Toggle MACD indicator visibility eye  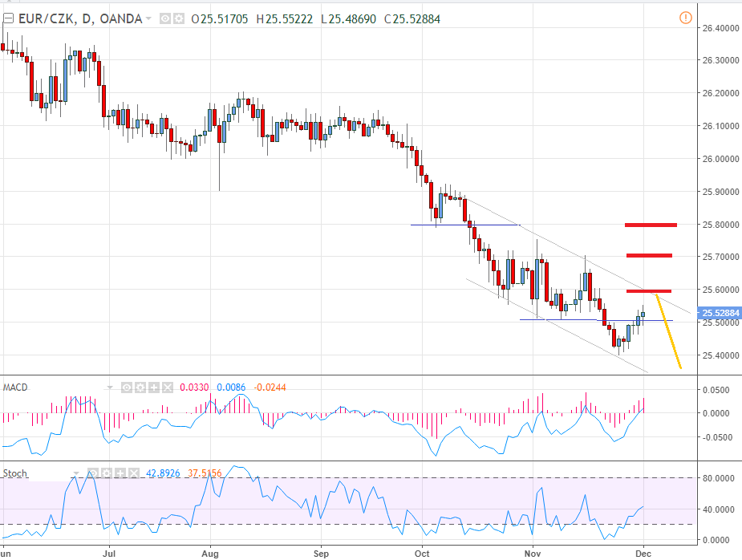(x=127, y=388)
